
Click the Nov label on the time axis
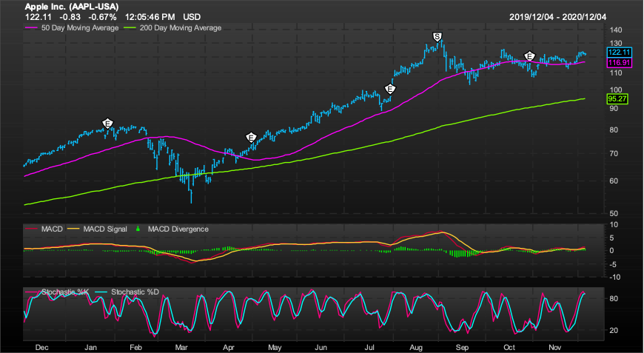coord(555,348)
